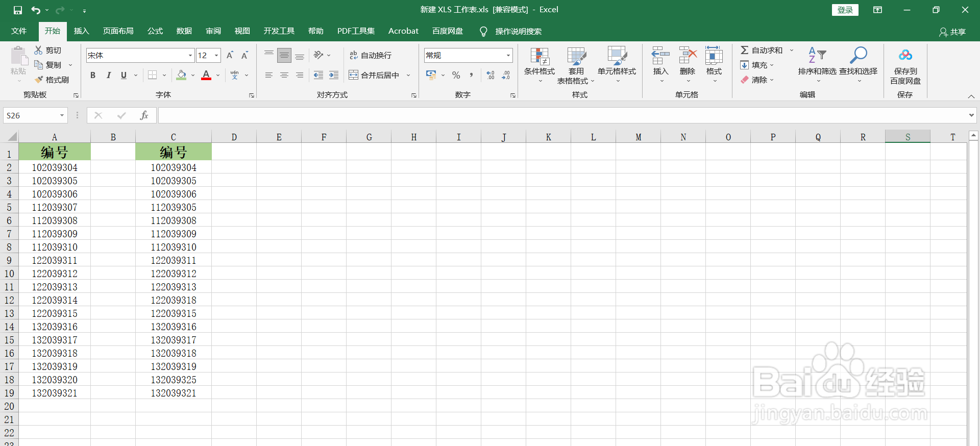The width and height of the screenshot is (980, 446).
Task: Select column C header
Action: [x=174, y=137]
